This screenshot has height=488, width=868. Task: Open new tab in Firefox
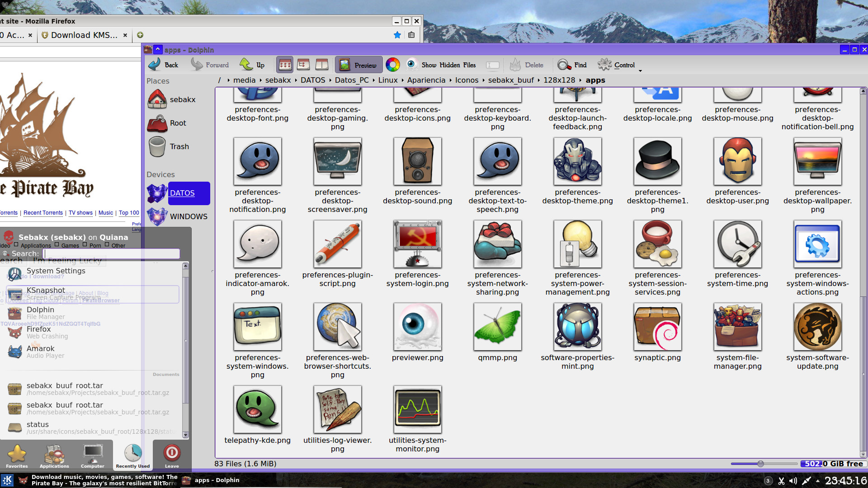(x=140, y=35)
